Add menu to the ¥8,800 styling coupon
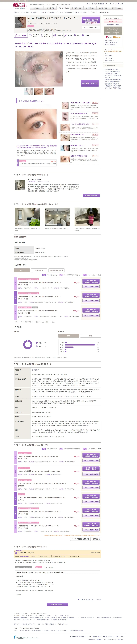Screen dimensions: 137x644 [91, 488]
